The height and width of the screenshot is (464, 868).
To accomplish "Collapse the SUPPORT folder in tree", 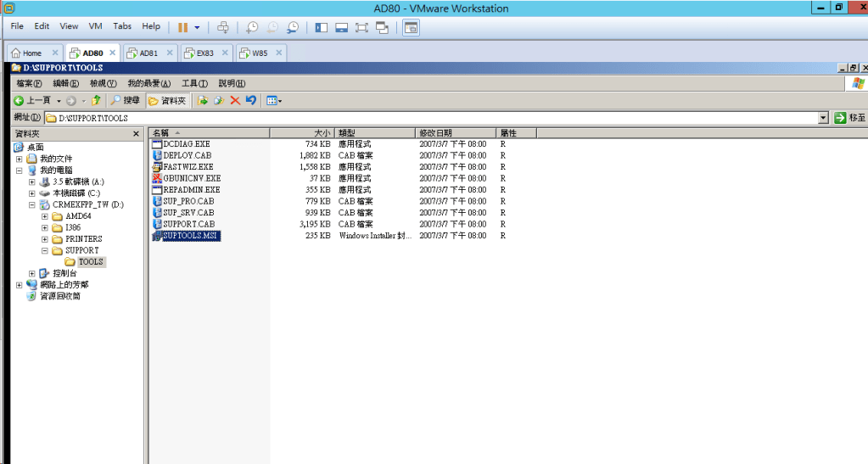I will point(45,250).
